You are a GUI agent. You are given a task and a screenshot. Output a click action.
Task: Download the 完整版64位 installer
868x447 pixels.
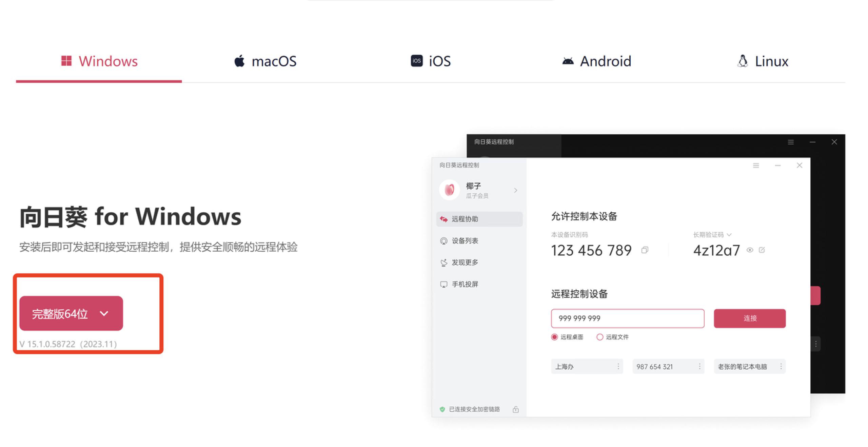[71, 313]
